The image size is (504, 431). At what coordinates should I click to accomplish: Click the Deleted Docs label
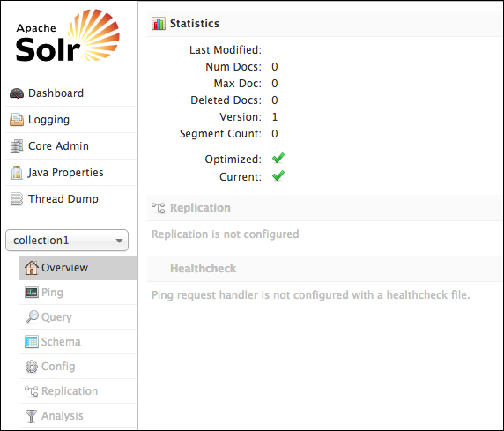click(226, 100)
